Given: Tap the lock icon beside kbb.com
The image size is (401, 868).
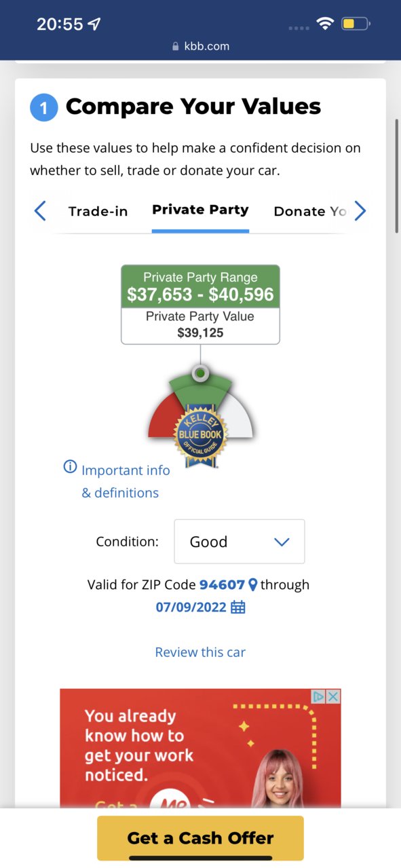Looking at the screenshot, I should pos(176,47).
